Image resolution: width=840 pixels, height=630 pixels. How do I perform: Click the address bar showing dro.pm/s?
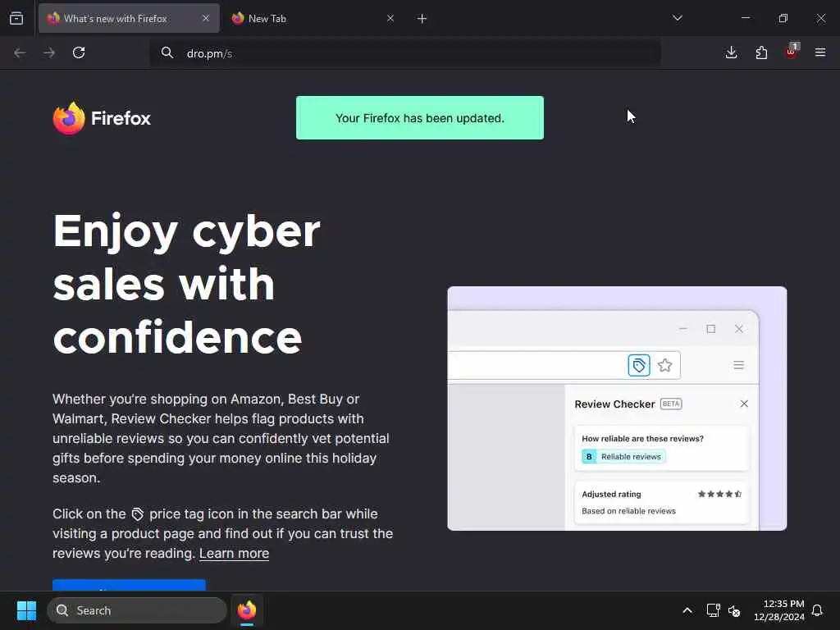pos(405,53)
